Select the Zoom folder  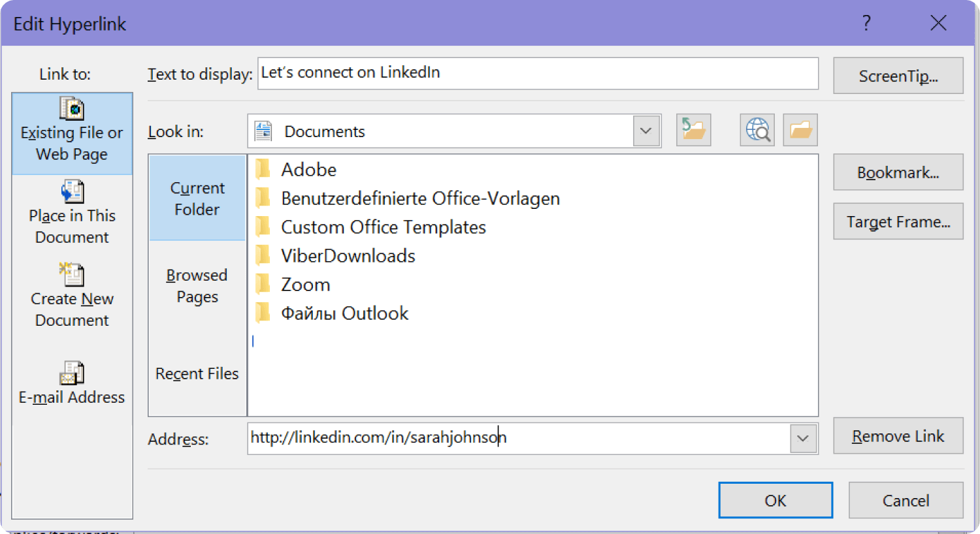click(x=293, y=285)
